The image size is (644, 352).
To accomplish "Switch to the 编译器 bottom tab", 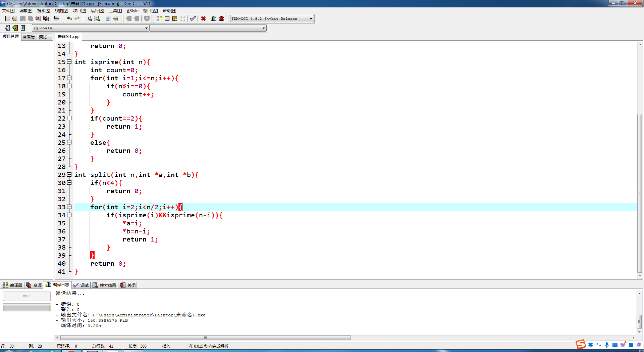I will point(12,285).
